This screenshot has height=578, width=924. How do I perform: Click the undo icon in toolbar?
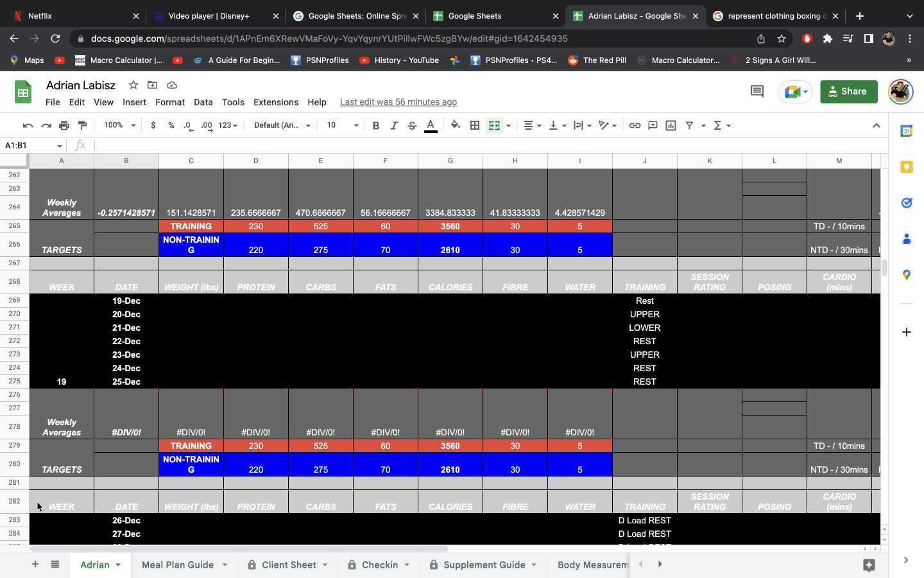pos(28,125)
